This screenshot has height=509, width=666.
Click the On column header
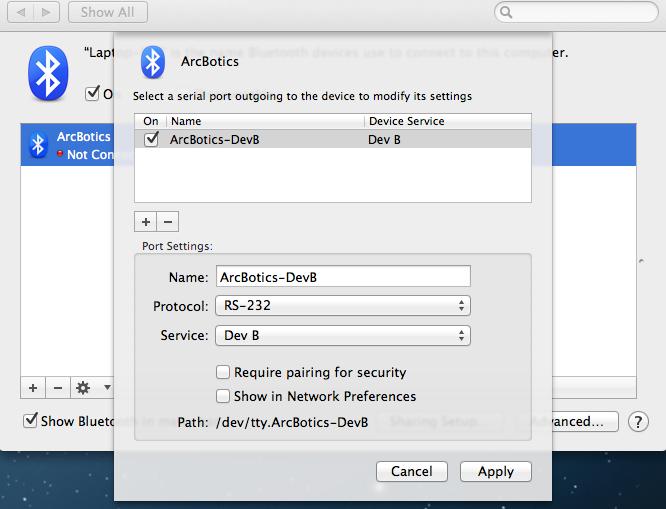coord(151,121)
